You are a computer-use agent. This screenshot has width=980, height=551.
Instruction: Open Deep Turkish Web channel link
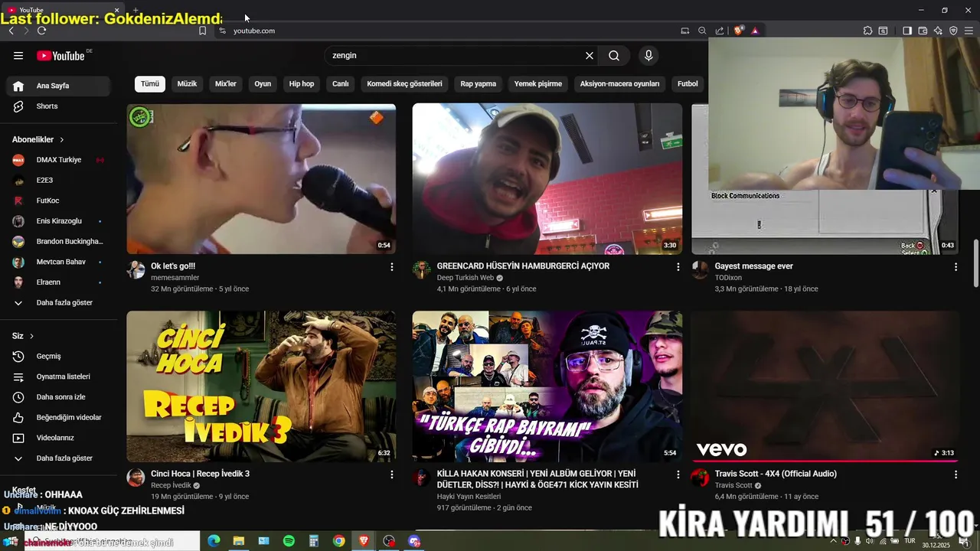point(465,278)
